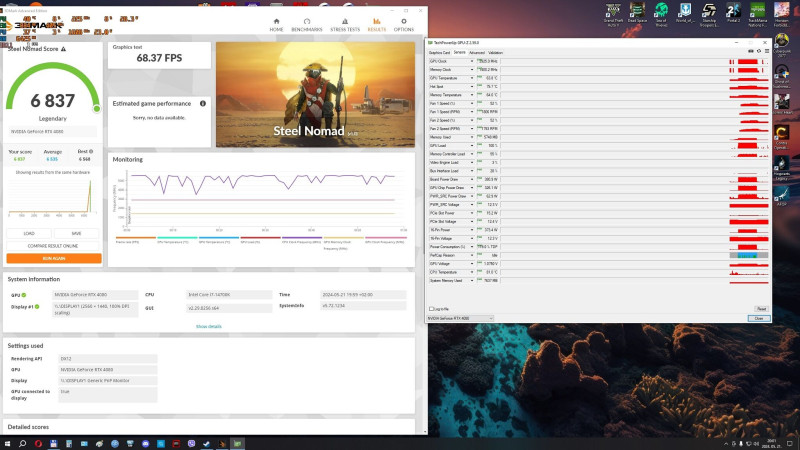Image resolution: width=800 pixels, height=450 pixels.
Task: Open the GPU Clock sensor dropdown arrow
Action: click(472, 61)
